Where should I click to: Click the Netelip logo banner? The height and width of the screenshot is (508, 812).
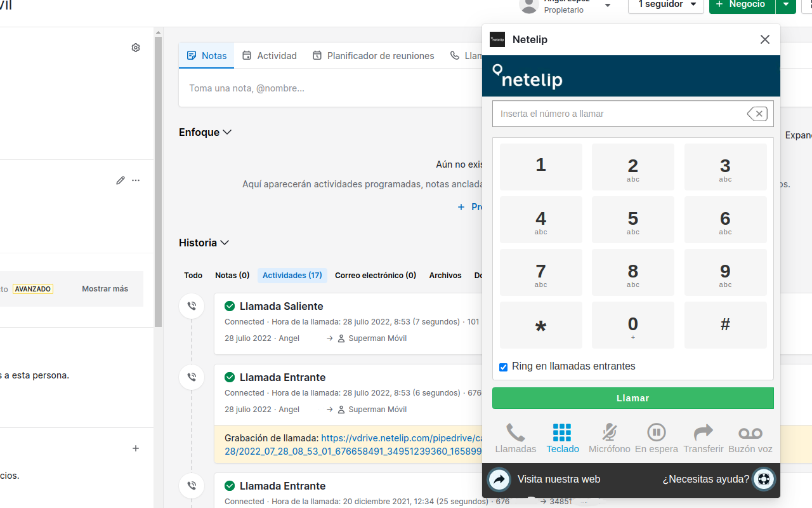[x=631, y=76]
